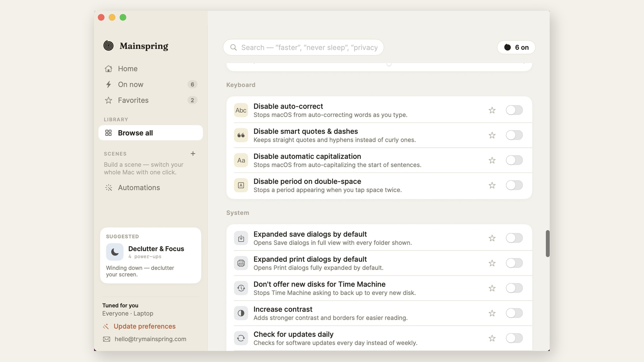
Task: Enable Expanded save dialogs by default switch
Action: [x=514, y=238]
